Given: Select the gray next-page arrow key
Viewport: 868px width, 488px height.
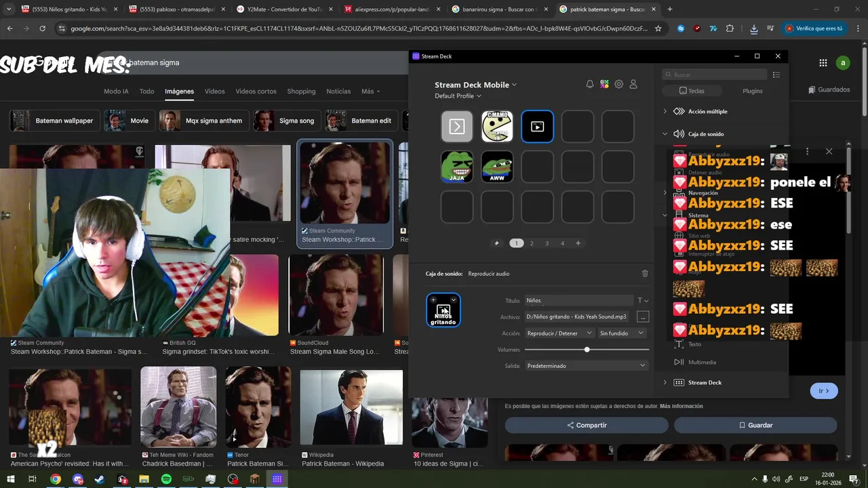Looking at the screenshot, I should point(457,127).
